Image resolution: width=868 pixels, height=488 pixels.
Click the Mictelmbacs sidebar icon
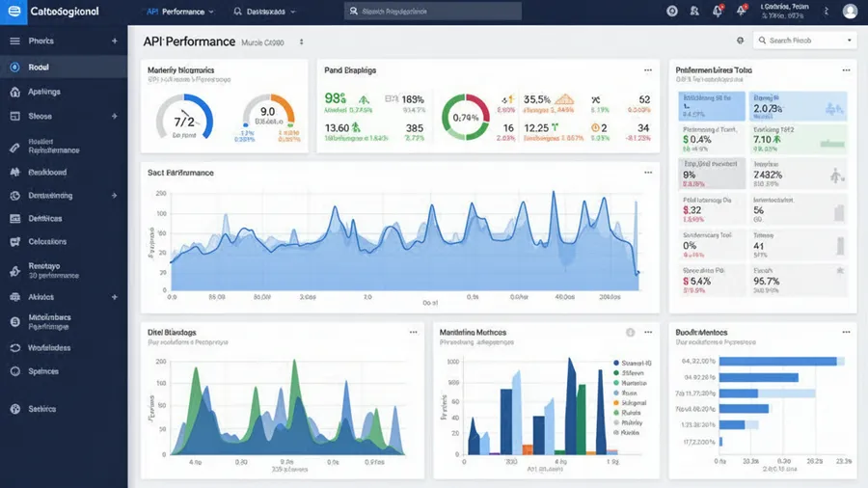click(x=14, y=322)
